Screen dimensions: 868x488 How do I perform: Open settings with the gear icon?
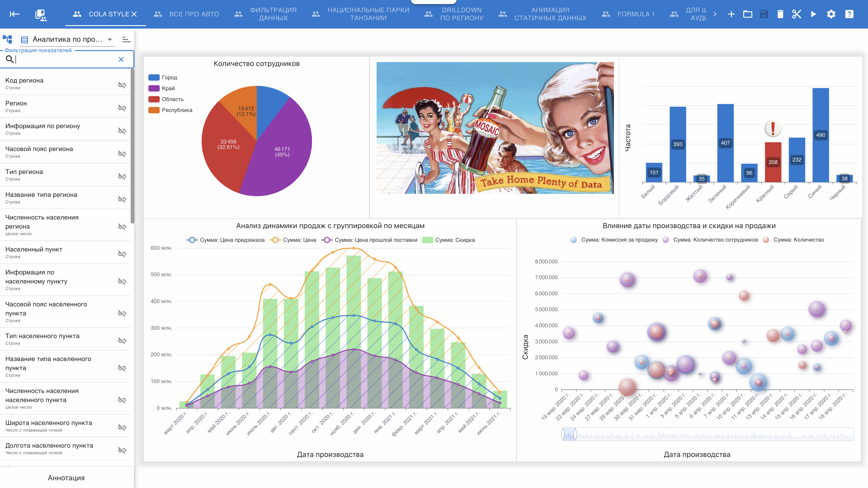pyautogui.click(x=831, y=14)
